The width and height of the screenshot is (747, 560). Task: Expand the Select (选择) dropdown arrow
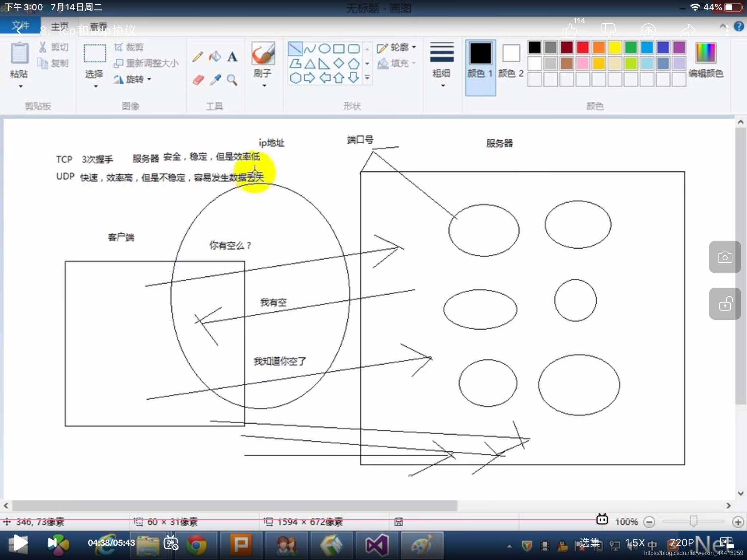tap(96, 87)
